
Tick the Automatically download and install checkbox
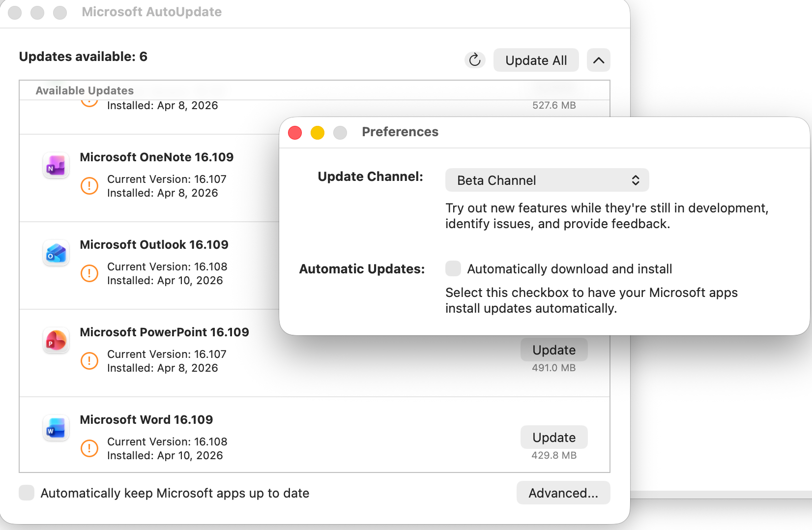453,268
